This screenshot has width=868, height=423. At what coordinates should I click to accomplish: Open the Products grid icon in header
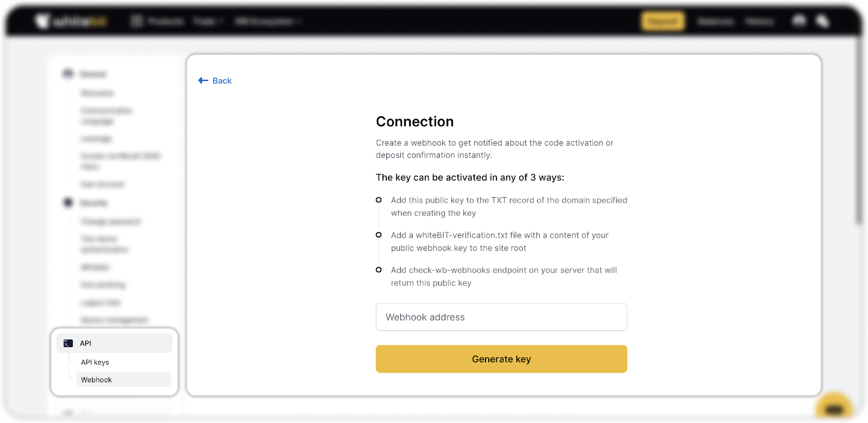[137, 21]
